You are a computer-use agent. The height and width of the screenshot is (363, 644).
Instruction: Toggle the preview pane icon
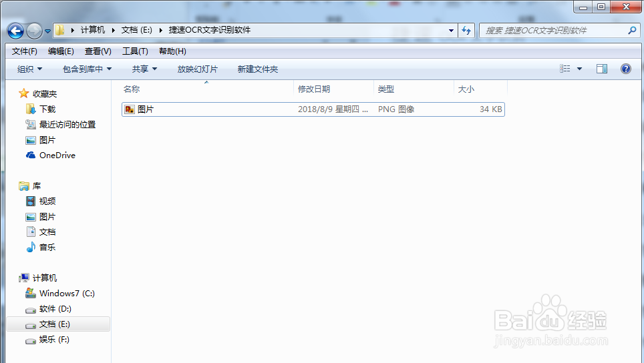tap(602, 69)
